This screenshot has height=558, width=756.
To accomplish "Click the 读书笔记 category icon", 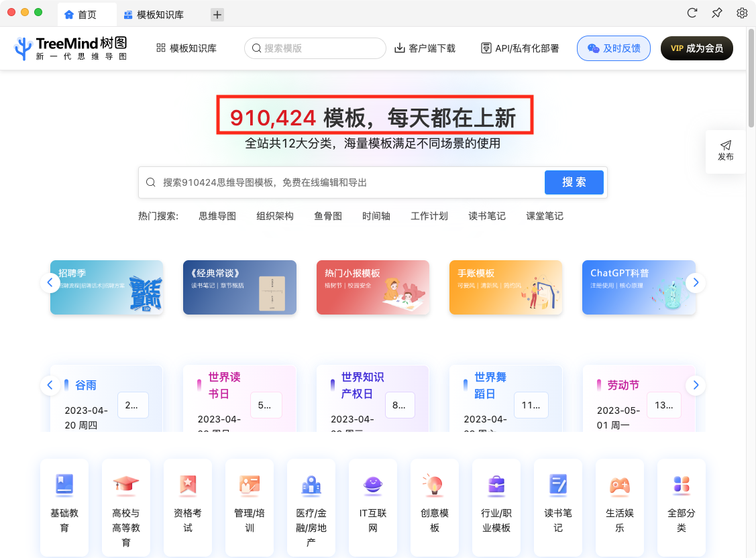I will tap(558, 486).
